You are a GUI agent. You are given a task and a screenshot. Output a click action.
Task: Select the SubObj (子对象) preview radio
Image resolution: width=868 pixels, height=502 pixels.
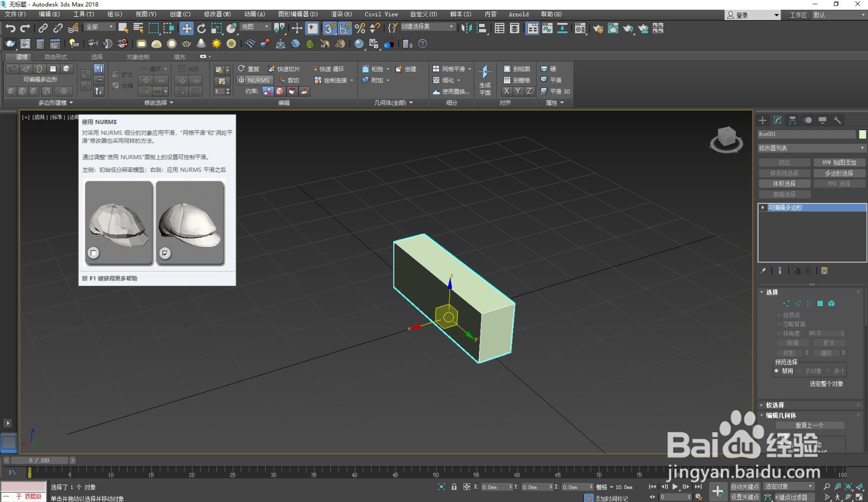pos(800,371)
